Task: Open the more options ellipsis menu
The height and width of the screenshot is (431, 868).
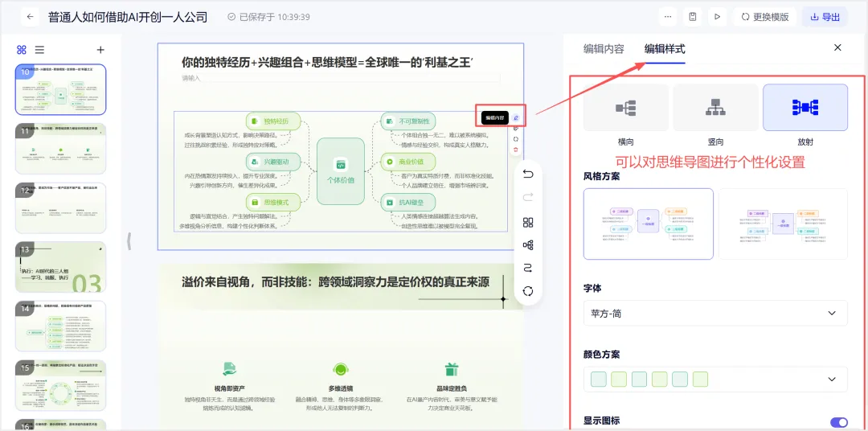Action: (668, 17)
